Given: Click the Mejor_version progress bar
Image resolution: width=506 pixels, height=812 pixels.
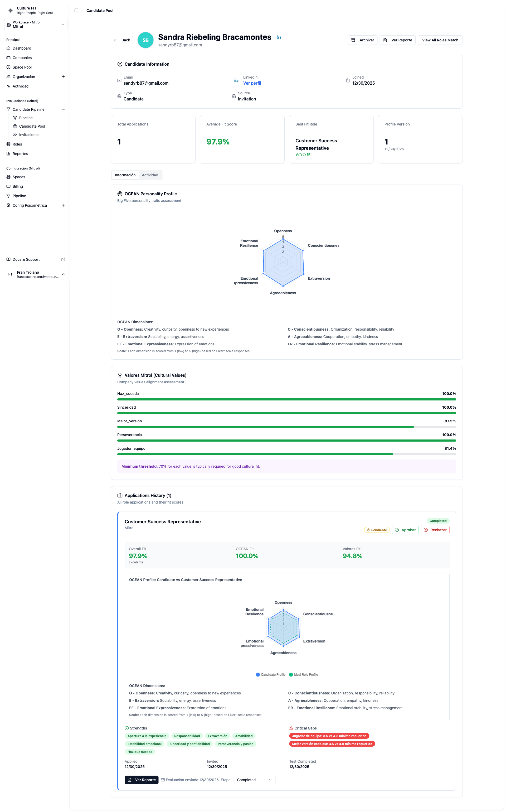Looking at the screenshot, I should tap(286, 427).
